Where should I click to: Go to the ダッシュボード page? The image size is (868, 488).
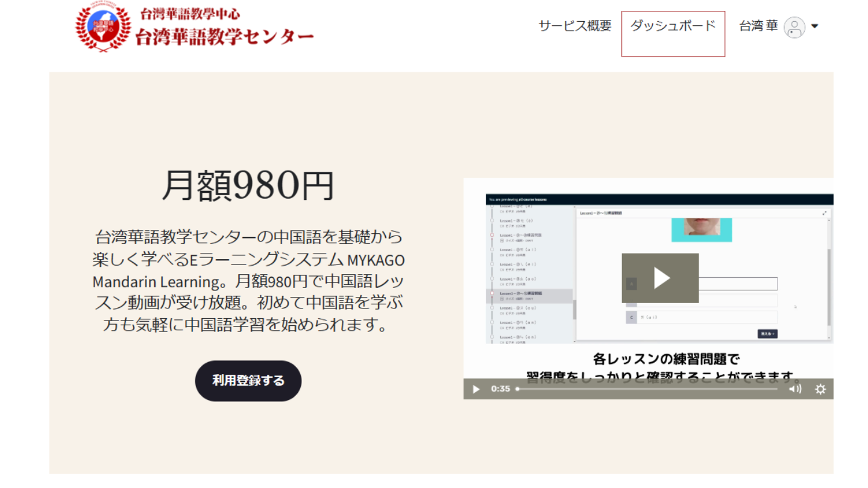tap(673, 26)
